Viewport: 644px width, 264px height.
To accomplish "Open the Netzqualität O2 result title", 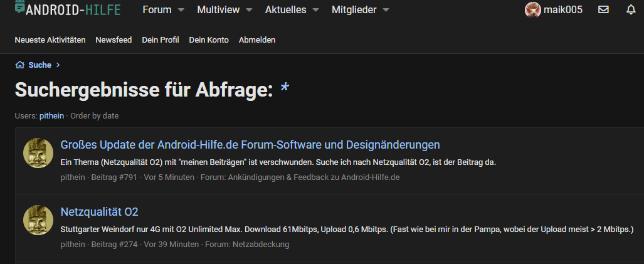I will (x=99, y=211).
